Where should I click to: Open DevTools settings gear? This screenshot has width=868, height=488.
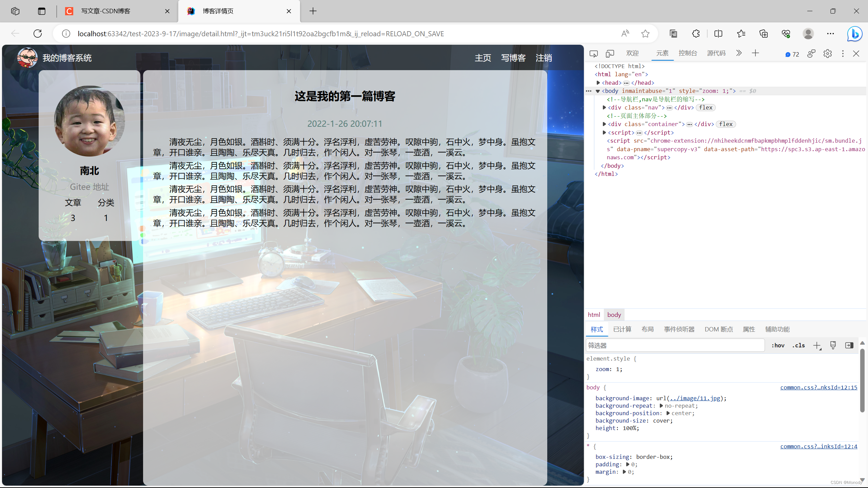pos(828,54)
